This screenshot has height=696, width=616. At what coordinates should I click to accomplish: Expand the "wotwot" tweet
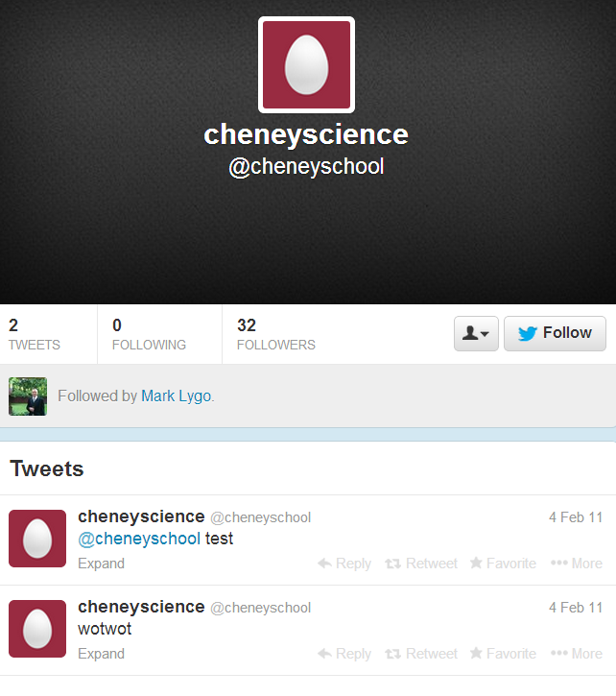tap(101, 654)
